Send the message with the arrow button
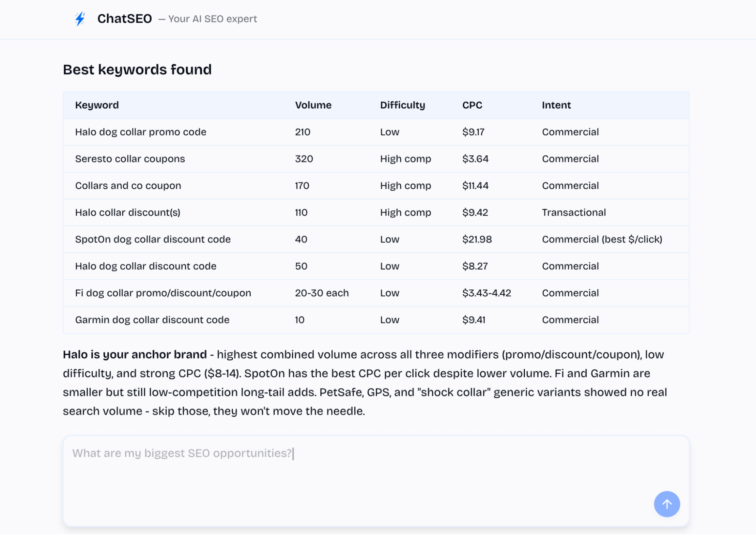The width and height of the screenshot is (756, 535). 667,504
